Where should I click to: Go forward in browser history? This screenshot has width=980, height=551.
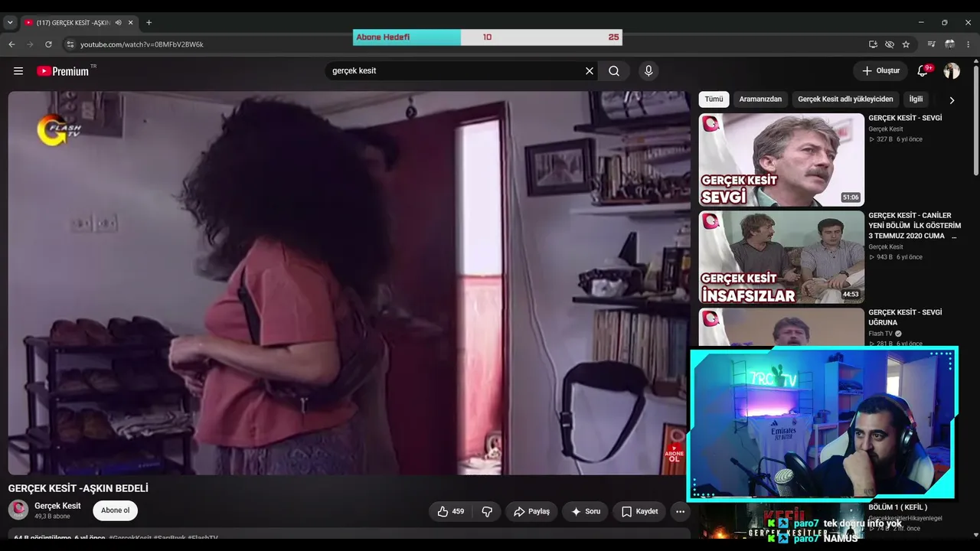30,44
